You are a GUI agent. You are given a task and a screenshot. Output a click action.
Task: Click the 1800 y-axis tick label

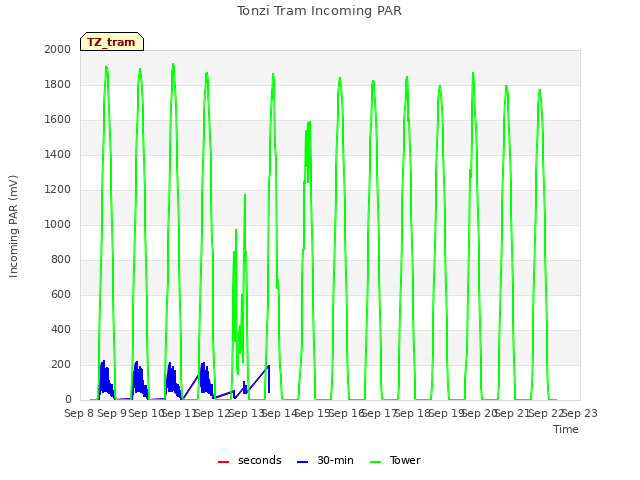coord(58,84)
